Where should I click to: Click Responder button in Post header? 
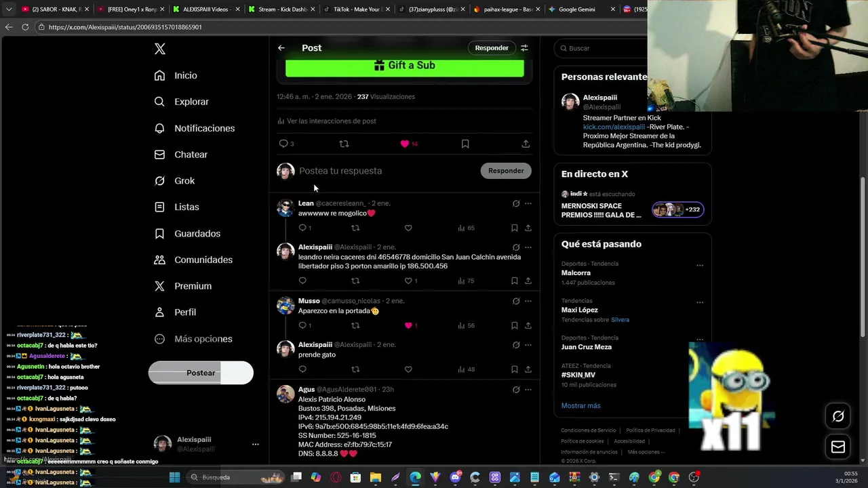(492, 48)
